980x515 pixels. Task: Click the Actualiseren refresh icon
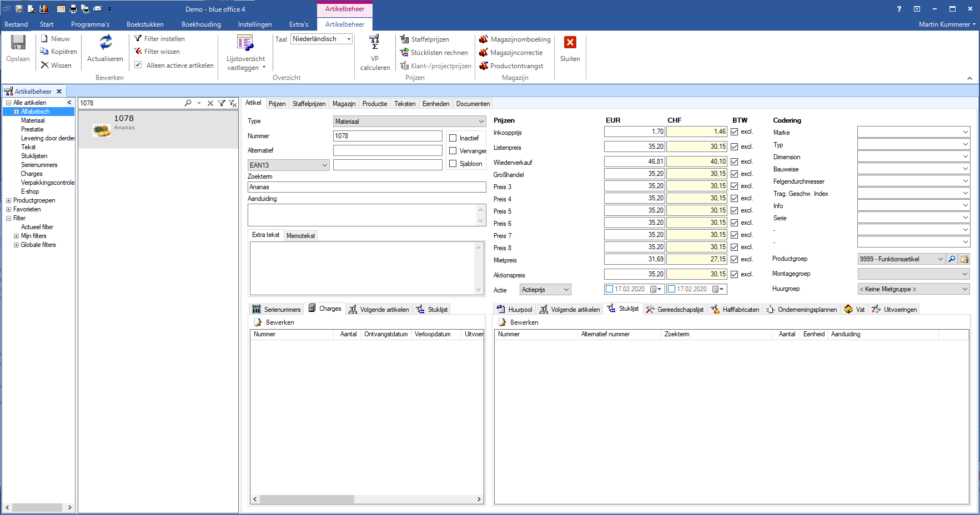tap(105, 42)
